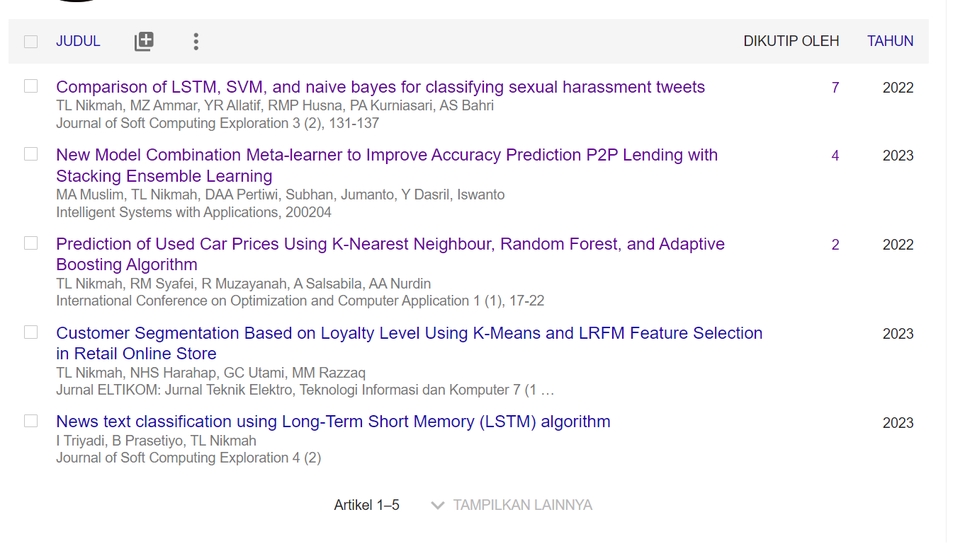Image resolution: width=960 pixels, height=546 pixels.
Task: Click year 2022 of the LSTM SVM article
Action: tap(898, 88)
